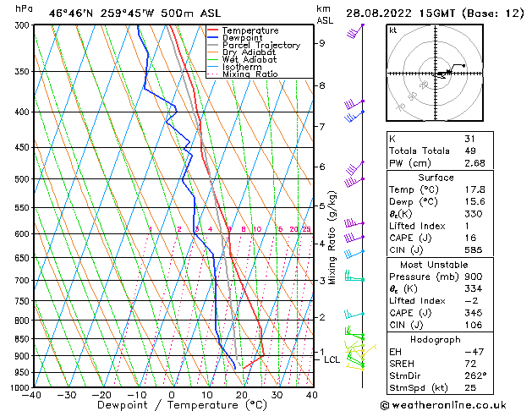Click the 'SREH' value 72
The height and width of the screenshot is (411, 532).
point(470,364)
